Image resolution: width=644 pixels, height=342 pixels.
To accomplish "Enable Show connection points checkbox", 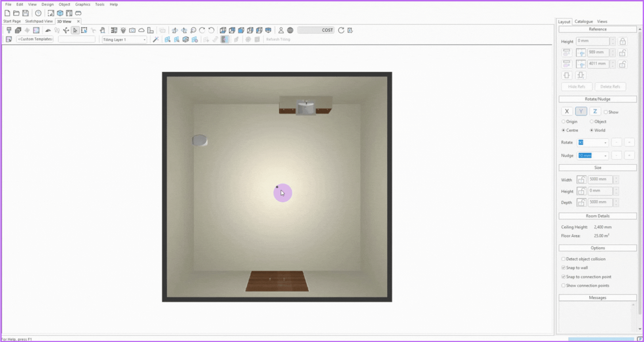I will pos(563,285).
